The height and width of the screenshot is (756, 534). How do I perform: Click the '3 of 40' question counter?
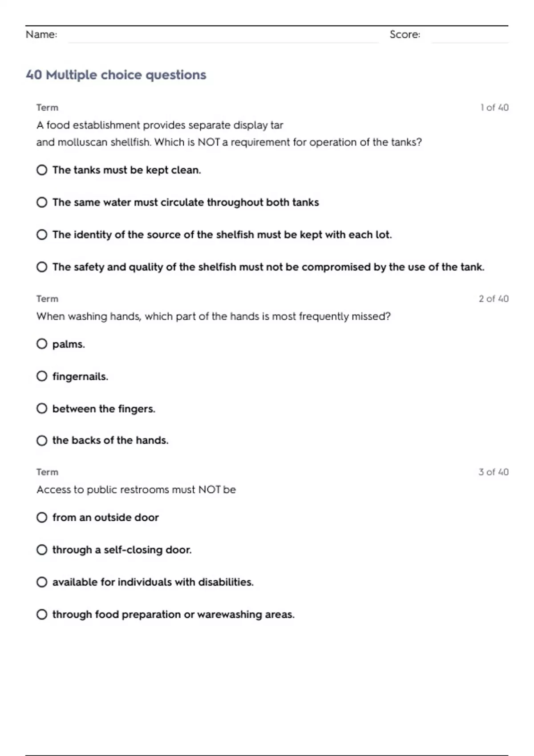[x=494, y=472]
